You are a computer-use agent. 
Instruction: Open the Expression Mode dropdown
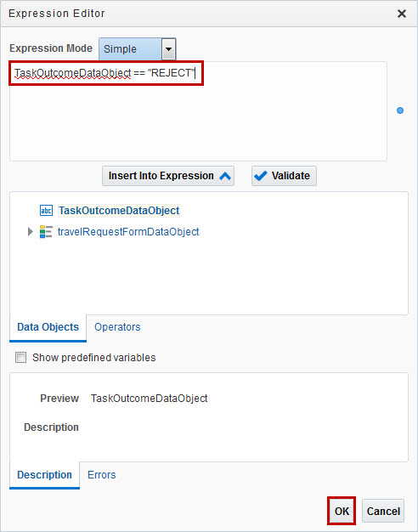click(x=168, y=48)
